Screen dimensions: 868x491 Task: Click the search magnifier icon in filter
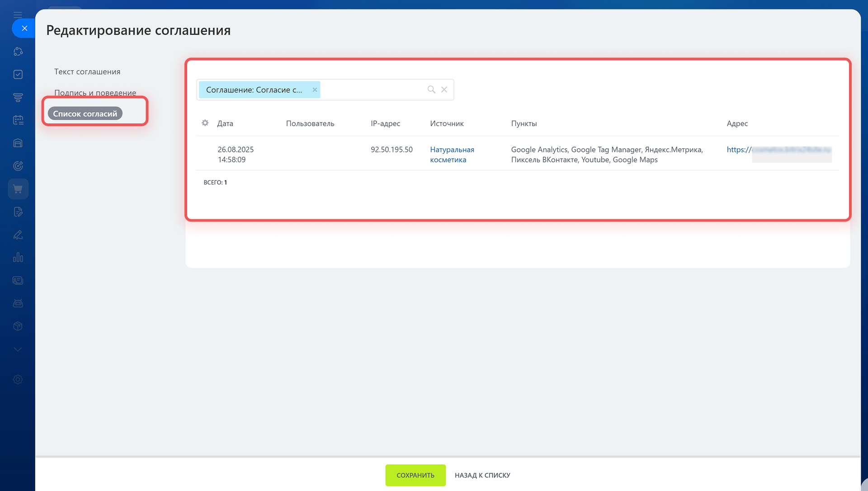431,90
